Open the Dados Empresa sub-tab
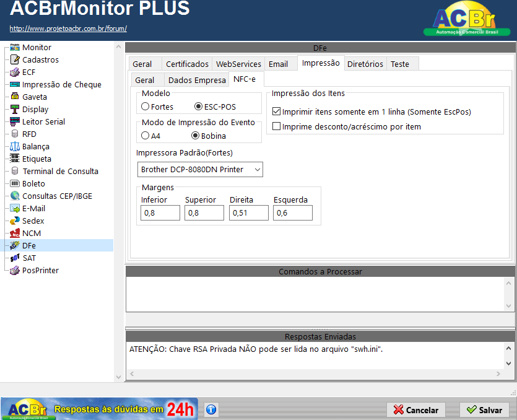Image resolution: width=517 pixels, height=420 pixels. coord(197,80)
